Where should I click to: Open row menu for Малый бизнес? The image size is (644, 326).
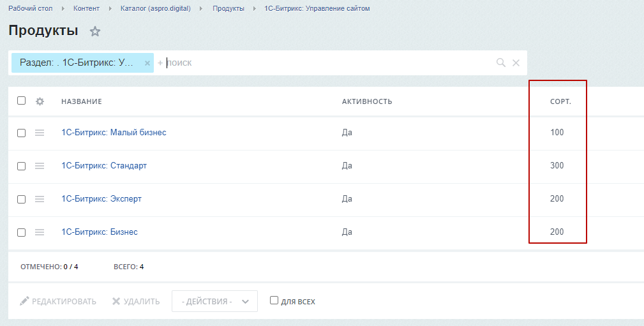coord(40,133)
